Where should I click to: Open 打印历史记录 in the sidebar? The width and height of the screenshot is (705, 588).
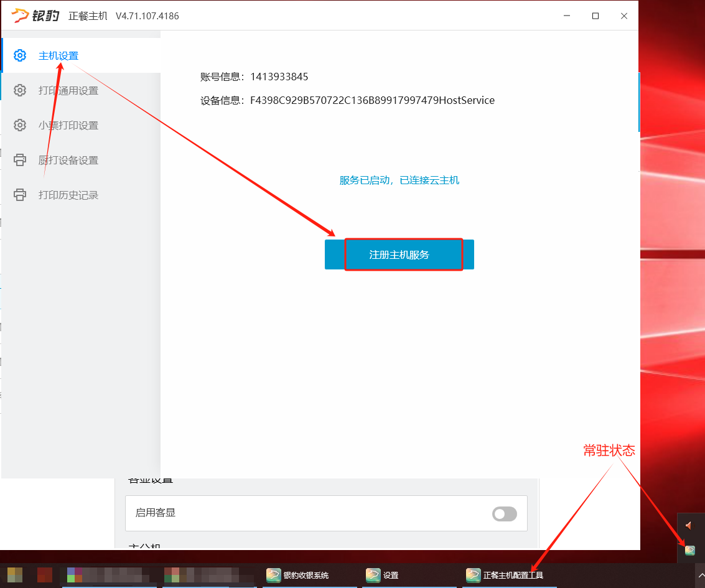[81, 195]
